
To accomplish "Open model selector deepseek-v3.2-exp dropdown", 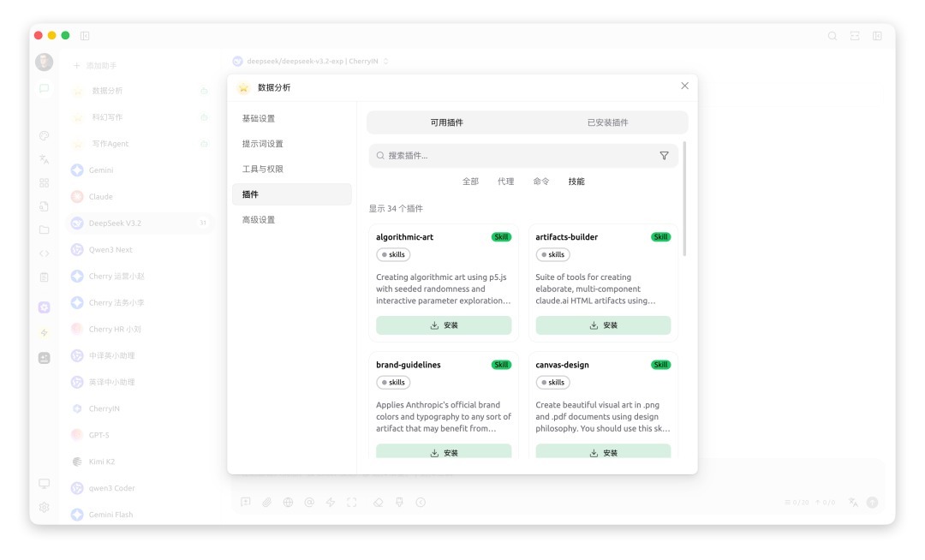I will (x=312, y=62).
